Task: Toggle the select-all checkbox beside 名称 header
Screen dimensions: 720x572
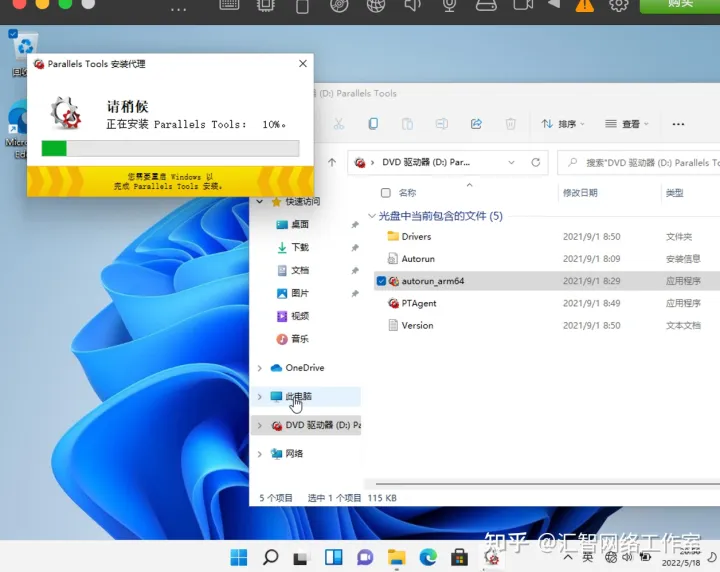Action: pyautogui.click(x=386, y=193)
